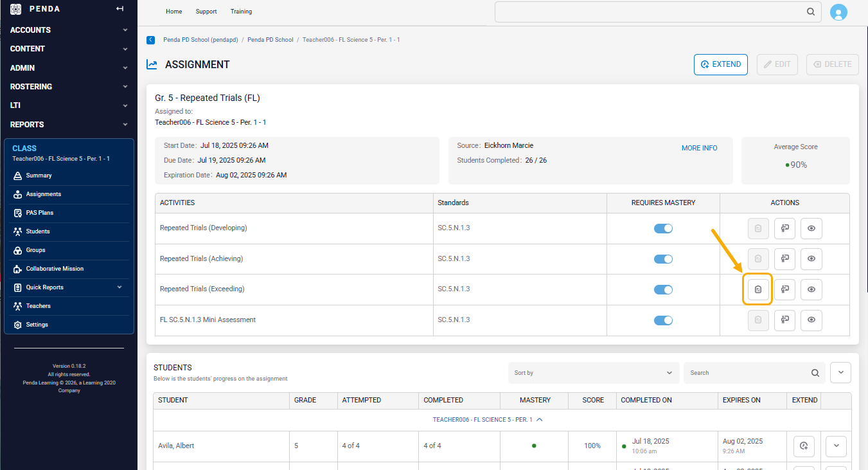Screen dimensions: 868x470
Task: Toggle Requires Mastery for FL SC.5.N.1.3 Mini Assessment
Action: (663, 320)
